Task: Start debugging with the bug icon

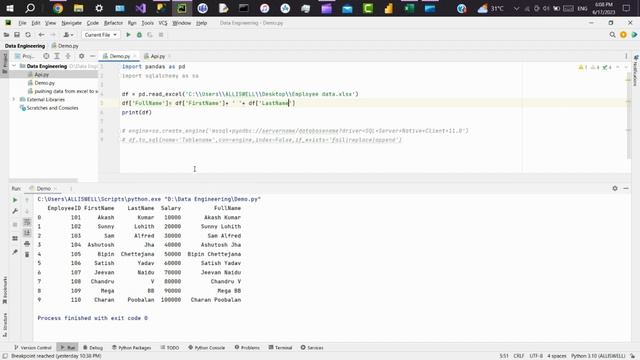Action: [x=139, y=35]
